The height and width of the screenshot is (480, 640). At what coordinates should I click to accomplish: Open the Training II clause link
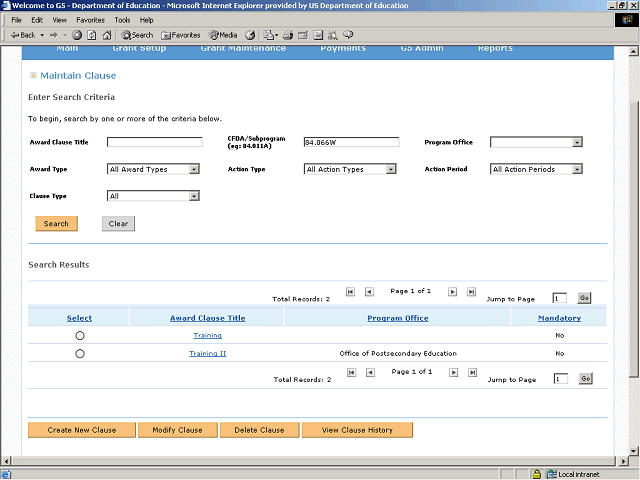click(208, 354)
